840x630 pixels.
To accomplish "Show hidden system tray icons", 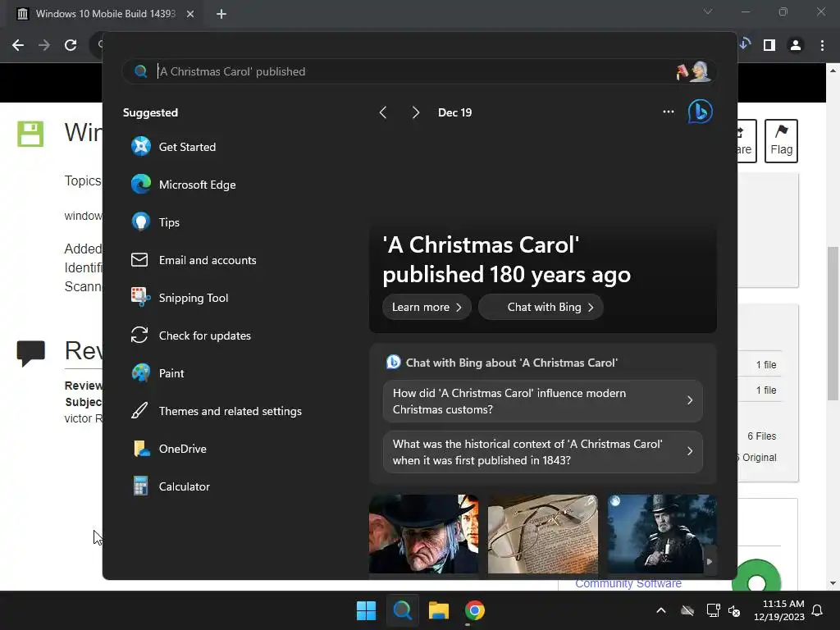I will (661, 610).
